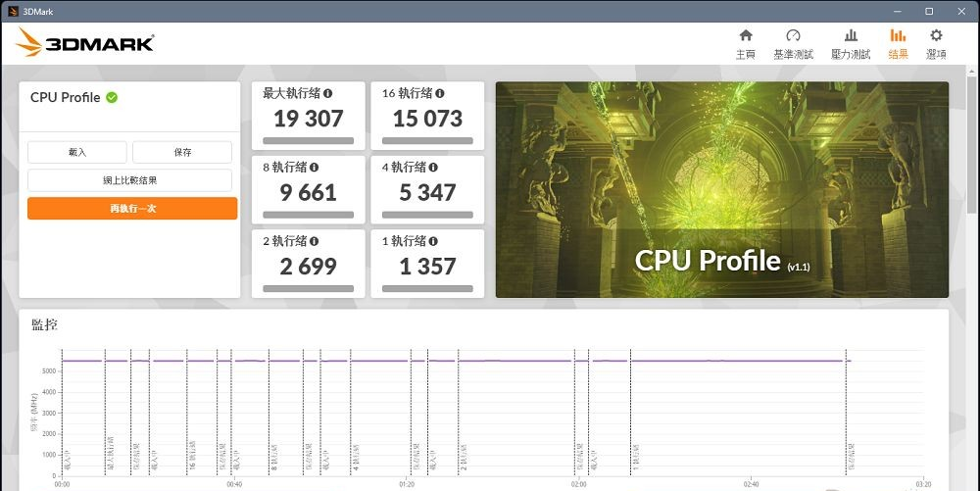The image size is (980, 491).
Task: Click the score bar under 1 357
Action: click(x=427, y=288)
